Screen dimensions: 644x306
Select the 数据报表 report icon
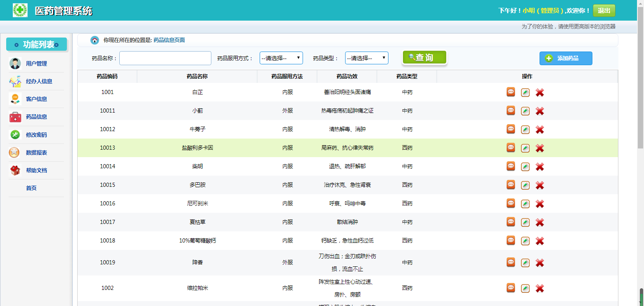click(14, 152)
